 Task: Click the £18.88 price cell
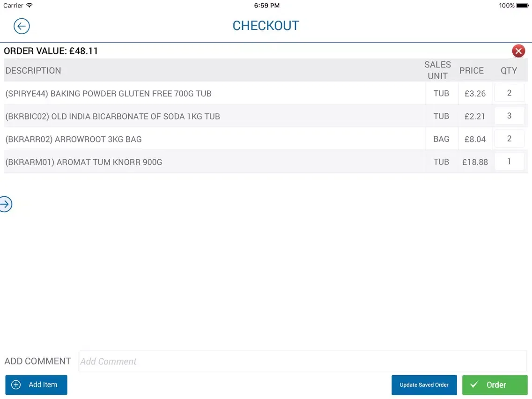(475, 162)
